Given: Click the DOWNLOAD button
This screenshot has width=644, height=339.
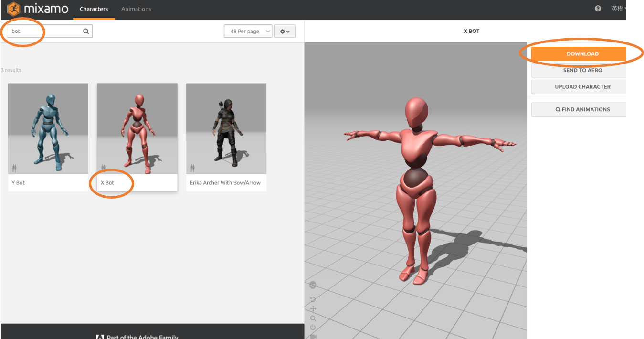Looking at the screenshot, I should pos(578,54).
